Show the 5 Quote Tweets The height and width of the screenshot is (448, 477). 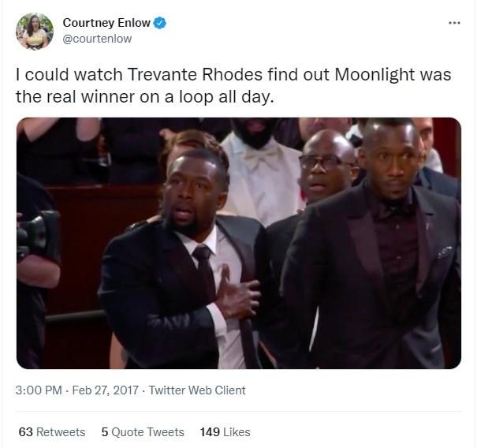pos(143,432)
